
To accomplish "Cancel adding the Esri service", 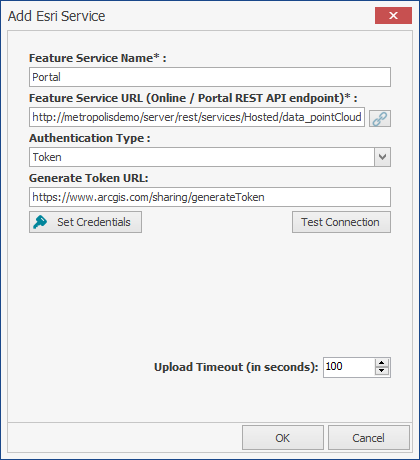I will [x=369, y=438].
